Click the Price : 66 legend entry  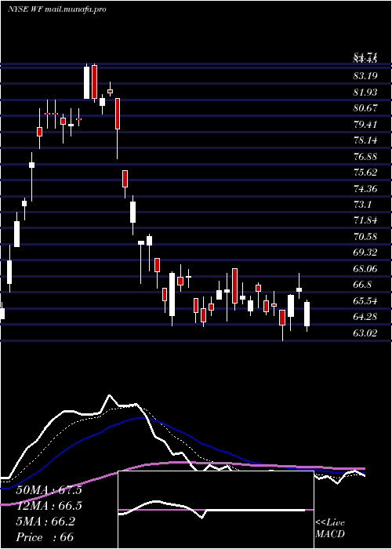pyautogui.click(x=45, y=537)
